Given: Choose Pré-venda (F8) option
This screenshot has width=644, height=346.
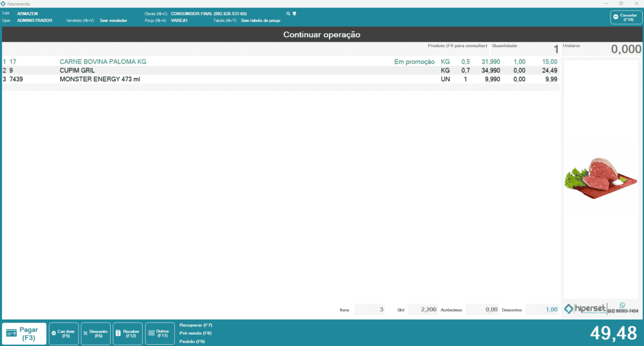Looking at the screenshot, I should 195,333.
